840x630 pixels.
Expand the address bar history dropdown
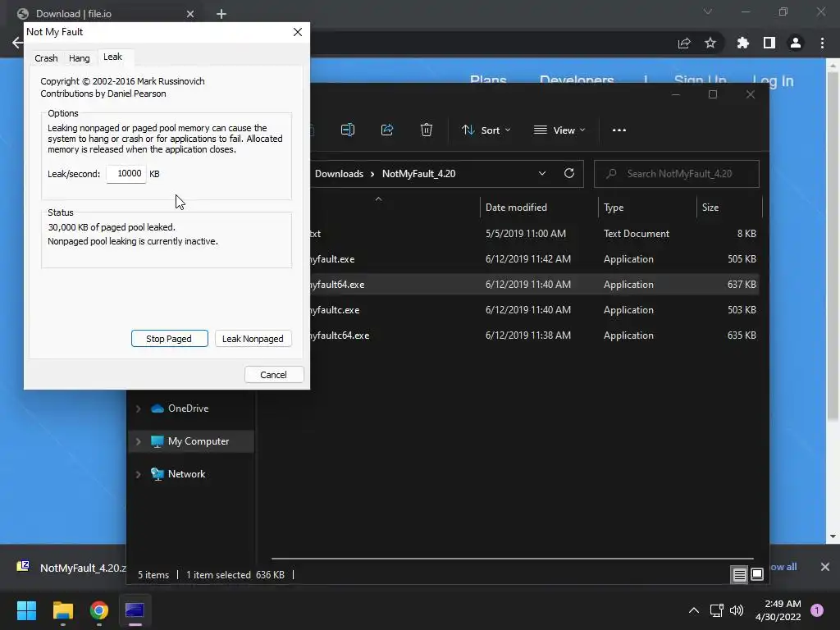pos(542,174)
